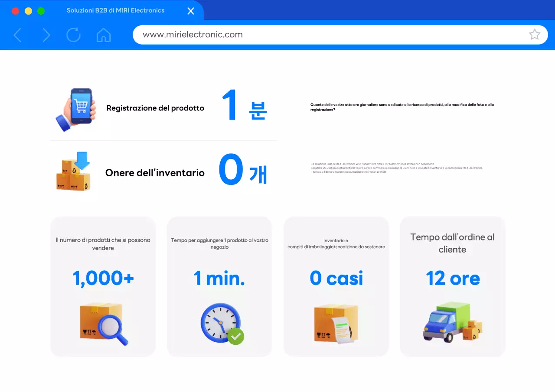Click the bookmark star in address bar
555x392 pixels.
point(535,34)
